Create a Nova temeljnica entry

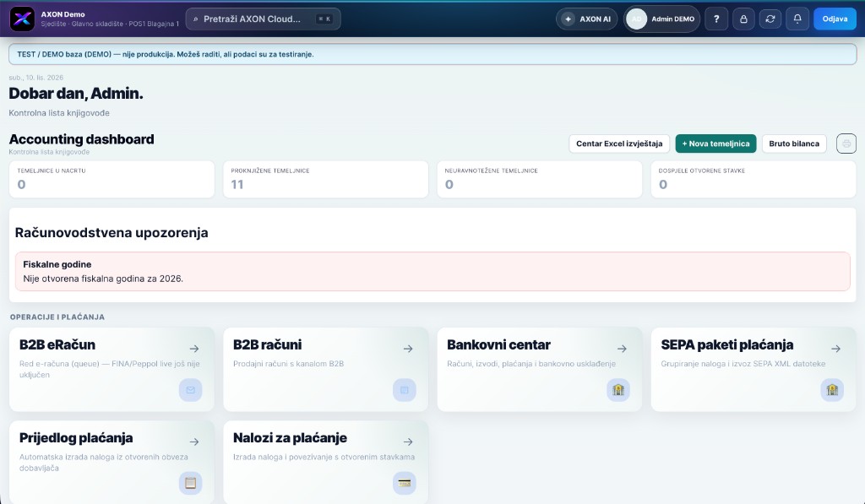coord(715,144)
